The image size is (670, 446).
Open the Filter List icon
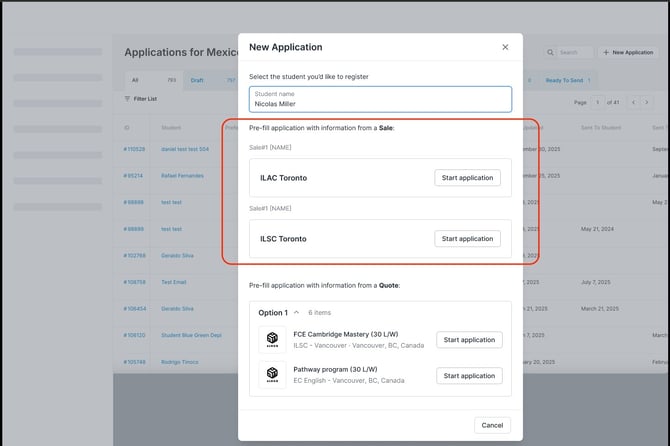click(127, 99)
